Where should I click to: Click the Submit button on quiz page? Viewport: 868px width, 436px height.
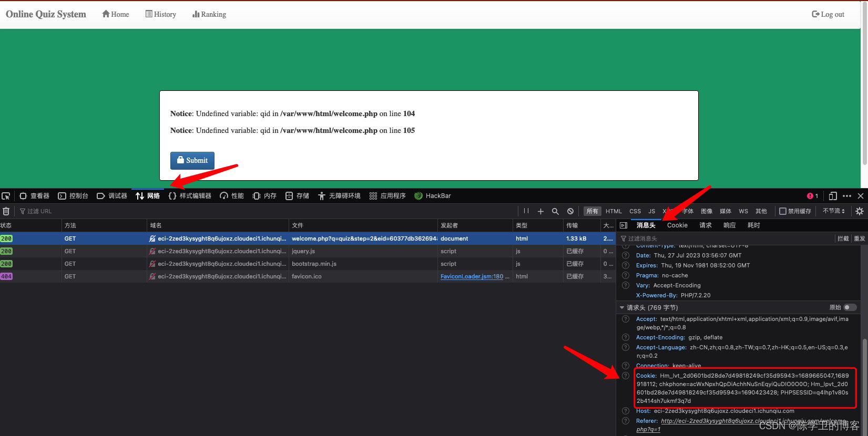pos(192,160)
